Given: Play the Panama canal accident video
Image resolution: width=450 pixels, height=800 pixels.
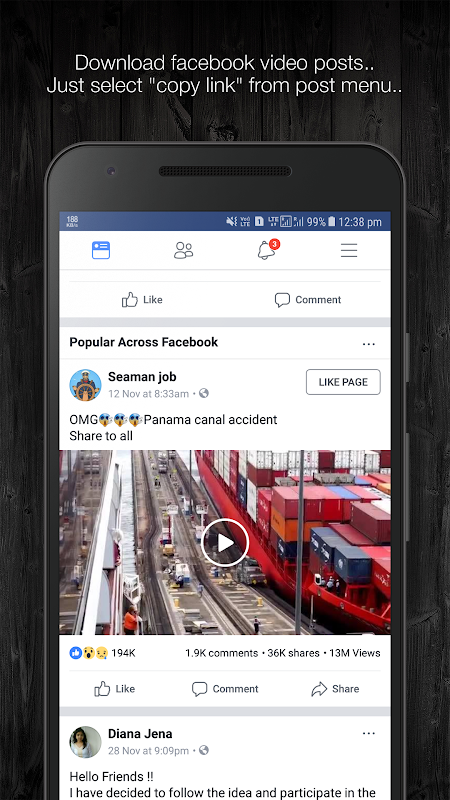Looking at the screenshot, I should pyautogui.click(x=224, y=543).
